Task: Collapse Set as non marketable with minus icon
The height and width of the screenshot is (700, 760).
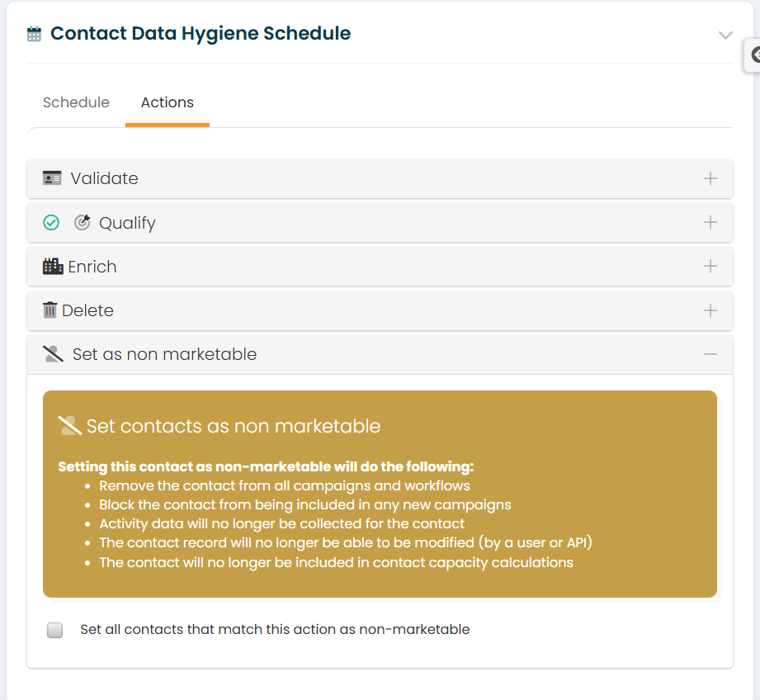Action: [x=710, y=354]
